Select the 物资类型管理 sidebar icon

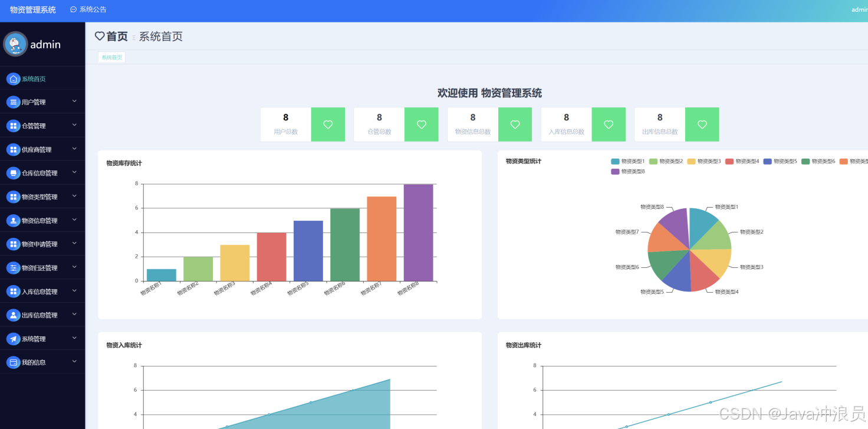coord(13,196)
